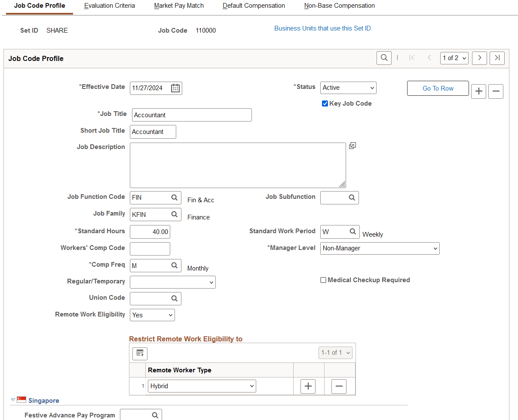Viewport: 518px width, 420px height.
Task: Click Business Units that use this Set ID
Action: pyautogui.click(x=322, y=28)
